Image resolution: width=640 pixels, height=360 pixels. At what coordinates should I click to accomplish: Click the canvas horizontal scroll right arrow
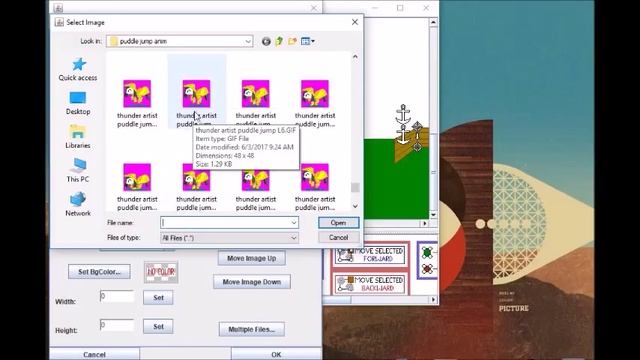[x=425, y=223]
